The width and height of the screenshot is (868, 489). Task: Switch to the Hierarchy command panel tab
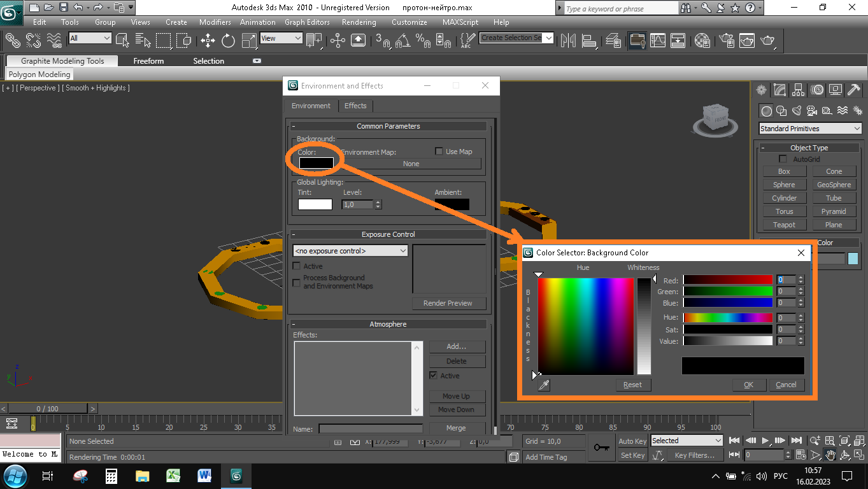(x=799, y=90)
